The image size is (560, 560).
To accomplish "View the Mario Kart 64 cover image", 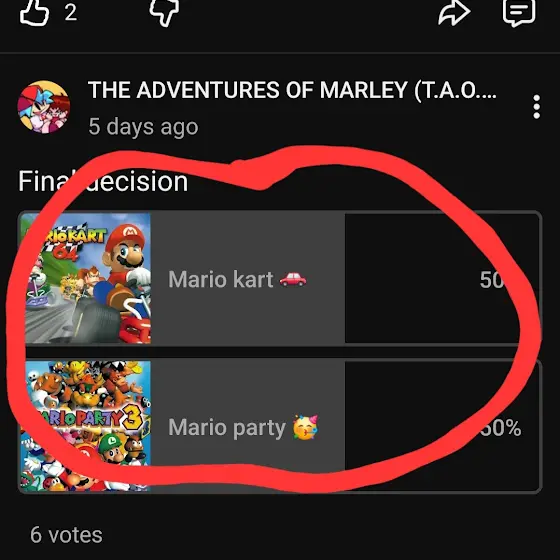I will tap(86, 279).
